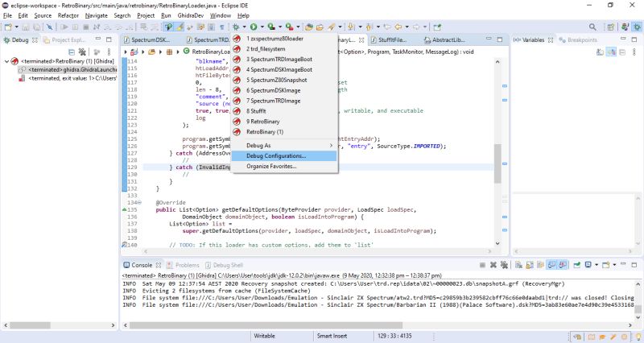644x343 pixels.
Task: Select Organize Favorites... menu entry
Action: click(284, 167)
